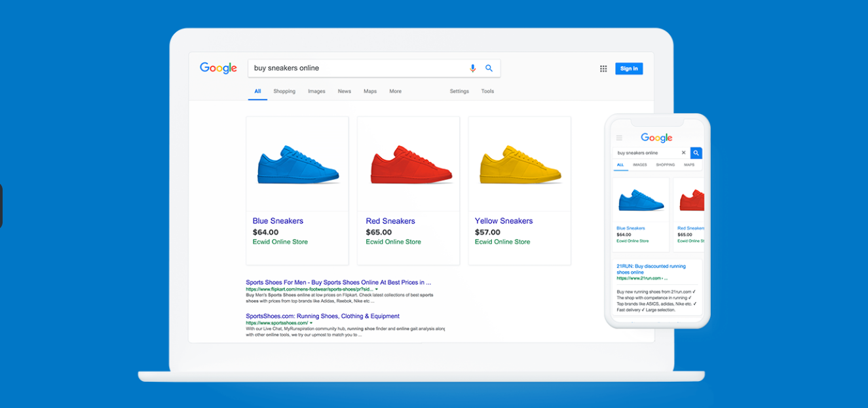
Task: Click the red sneaker image on the laptop
Action: pos(411,164)
